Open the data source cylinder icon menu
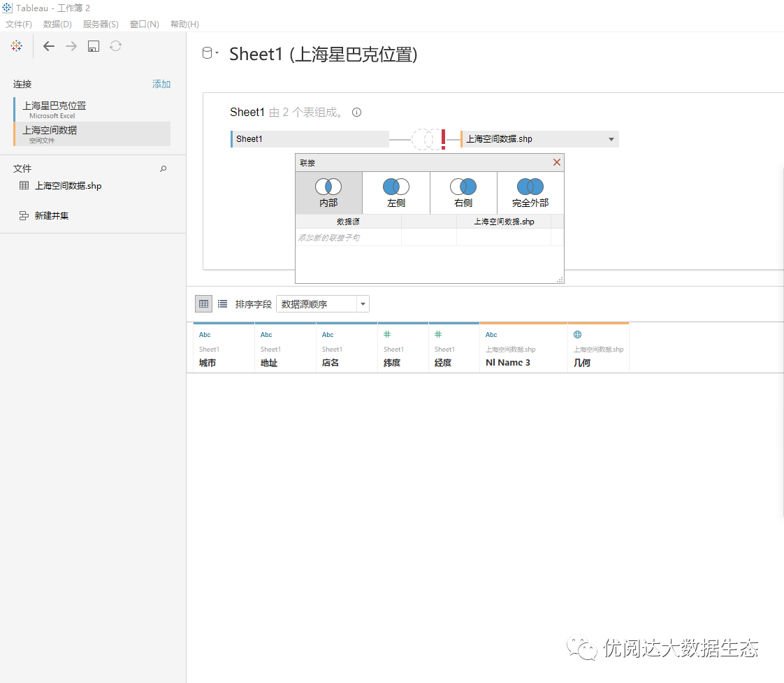Image resolution: width=784 pixels, height=683 pixels. [210, 53]
